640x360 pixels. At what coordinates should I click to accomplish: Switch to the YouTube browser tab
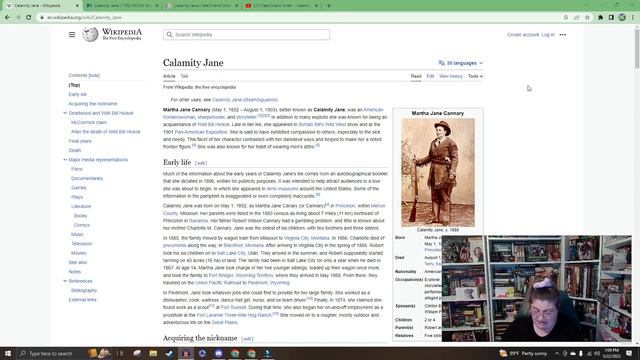(x=282, y=6)
